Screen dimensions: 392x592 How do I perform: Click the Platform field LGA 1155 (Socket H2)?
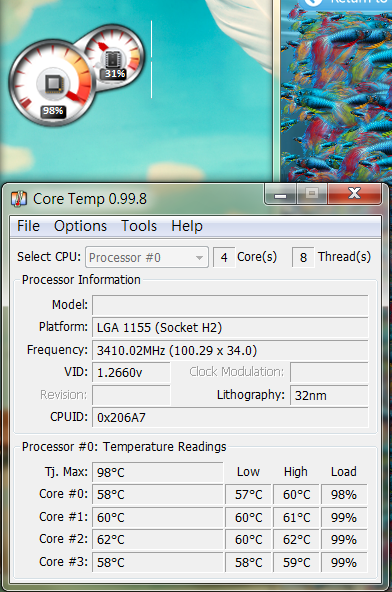pos(230,327)
